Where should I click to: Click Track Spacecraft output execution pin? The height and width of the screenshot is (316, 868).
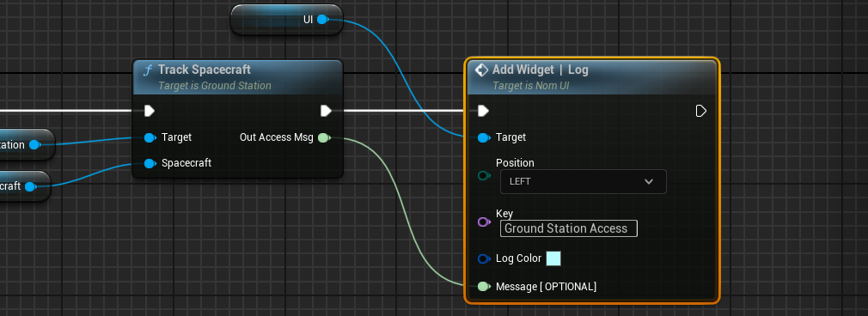(326, 112)
